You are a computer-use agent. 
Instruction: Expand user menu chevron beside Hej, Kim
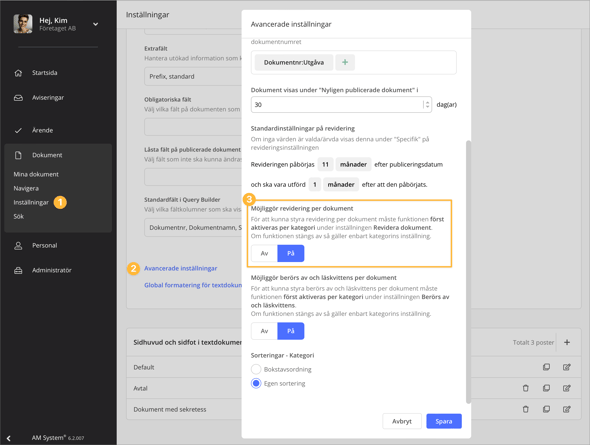tap(96, 24)
